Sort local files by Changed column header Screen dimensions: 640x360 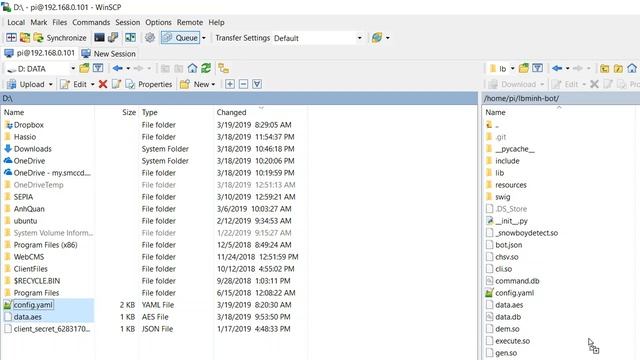point(260,112)
